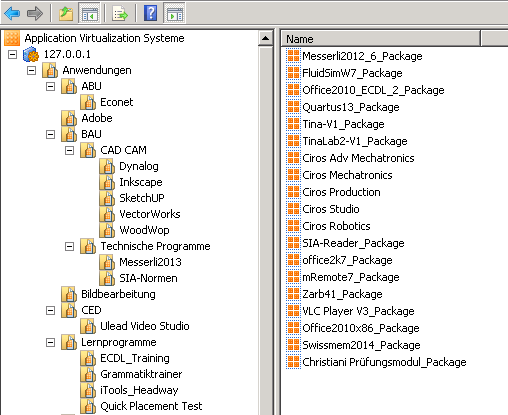The image size is (508, 415).
Task: Collapse the BAU folder node
Action: pos(50,134)
